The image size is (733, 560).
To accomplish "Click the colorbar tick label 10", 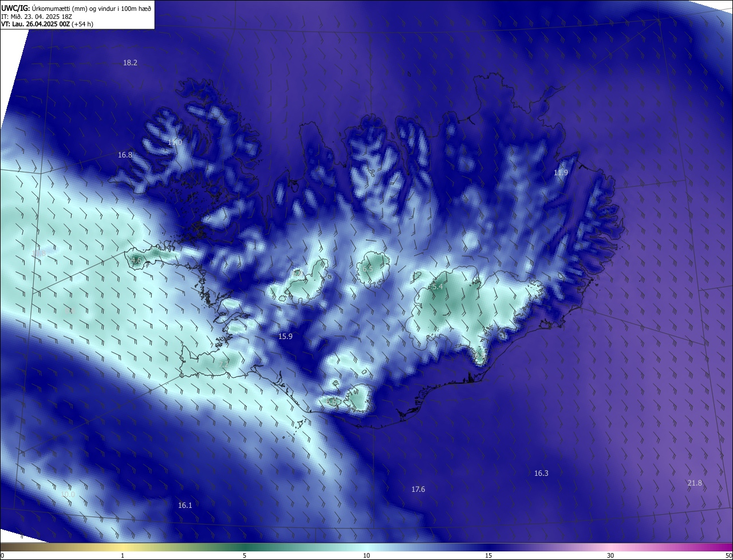I will point(366,555).
